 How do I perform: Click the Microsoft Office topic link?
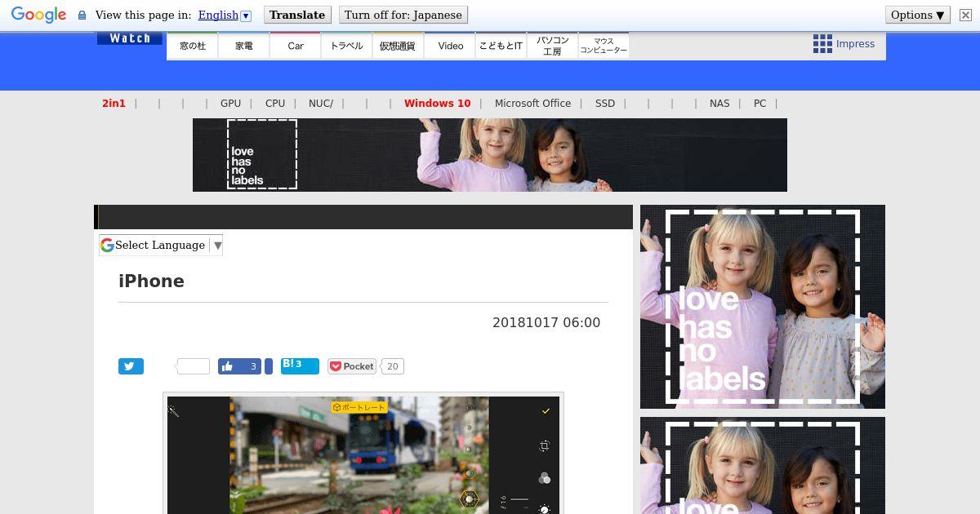point(532,104)
